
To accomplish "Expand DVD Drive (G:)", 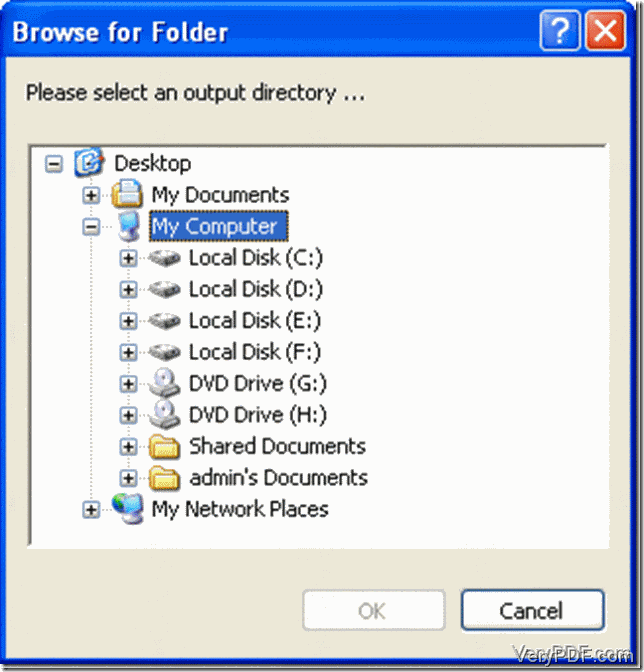I will [128, 384].
